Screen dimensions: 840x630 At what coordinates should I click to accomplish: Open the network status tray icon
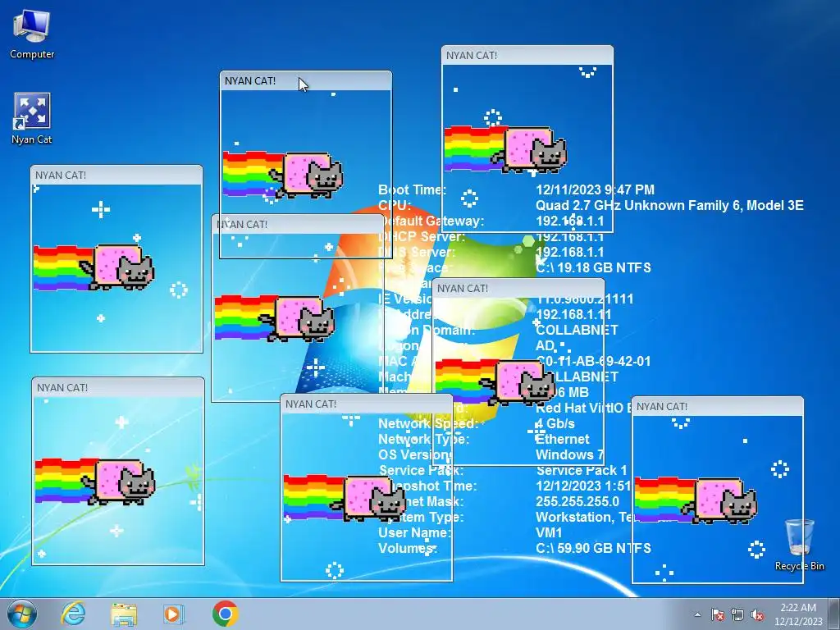737,614
